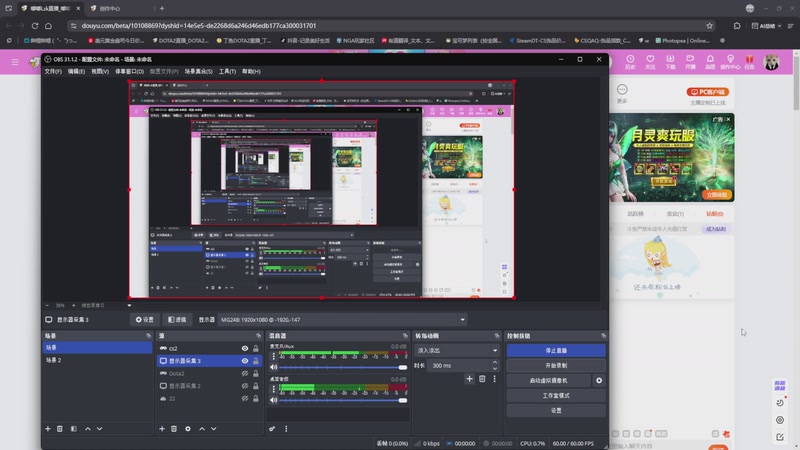800x450 pixels.
Task: Adjust the mic/Aux volume slider
Action: click(343, 367)
